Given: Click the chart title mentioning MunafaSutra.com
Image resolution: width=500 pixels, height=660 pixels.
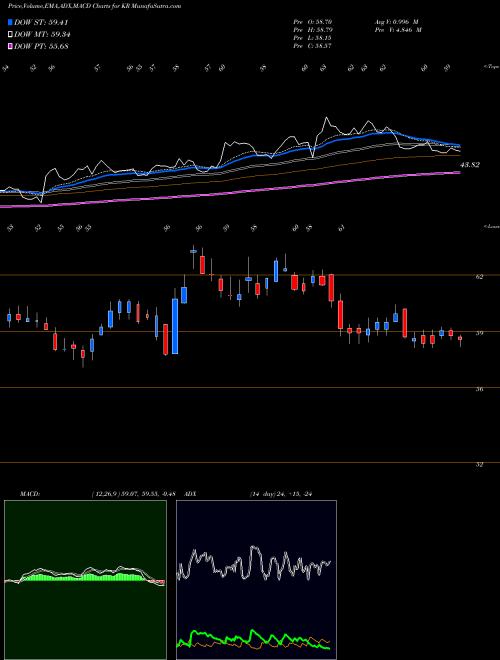Looking at the screenshot, I should click(95, 6).
